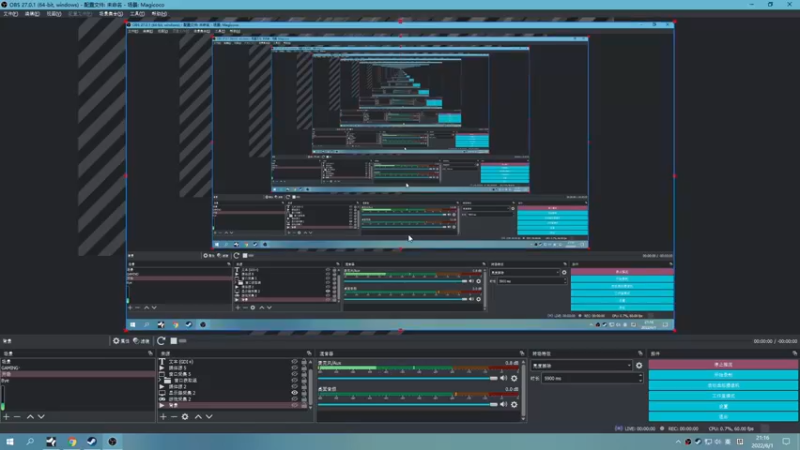Adjust Mic/Aux volume slider handle

tap(493, 378)
